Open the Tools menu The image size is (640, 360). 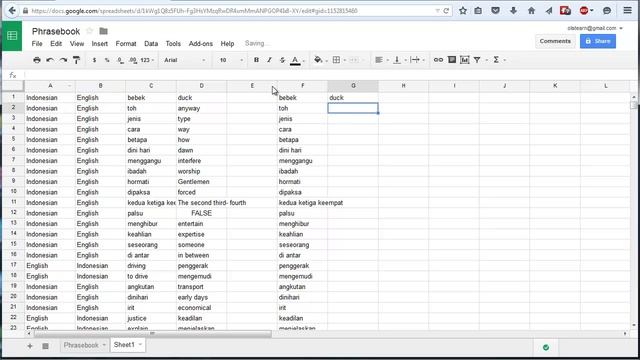pyautogui.click(x=173, y=44)
